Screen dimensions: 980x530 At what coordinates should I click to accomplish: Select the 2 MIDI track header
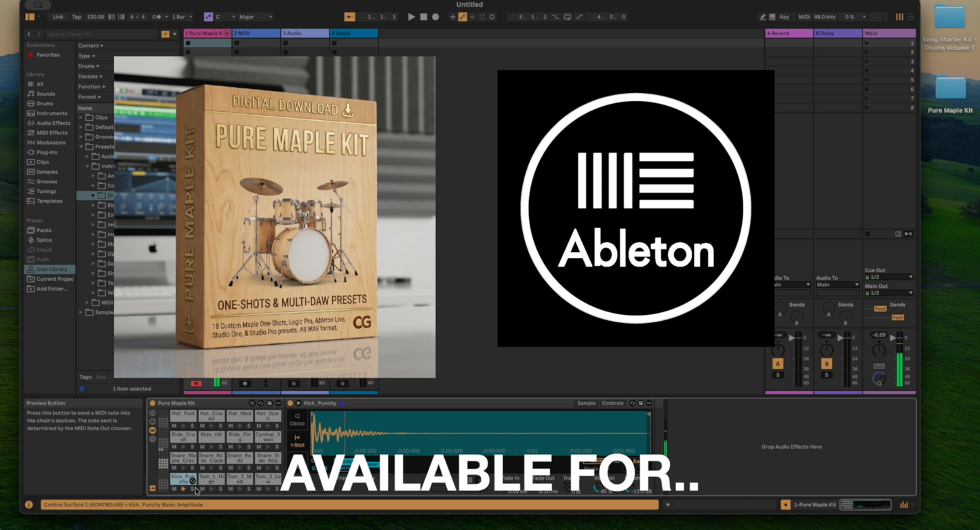point(256,33)
